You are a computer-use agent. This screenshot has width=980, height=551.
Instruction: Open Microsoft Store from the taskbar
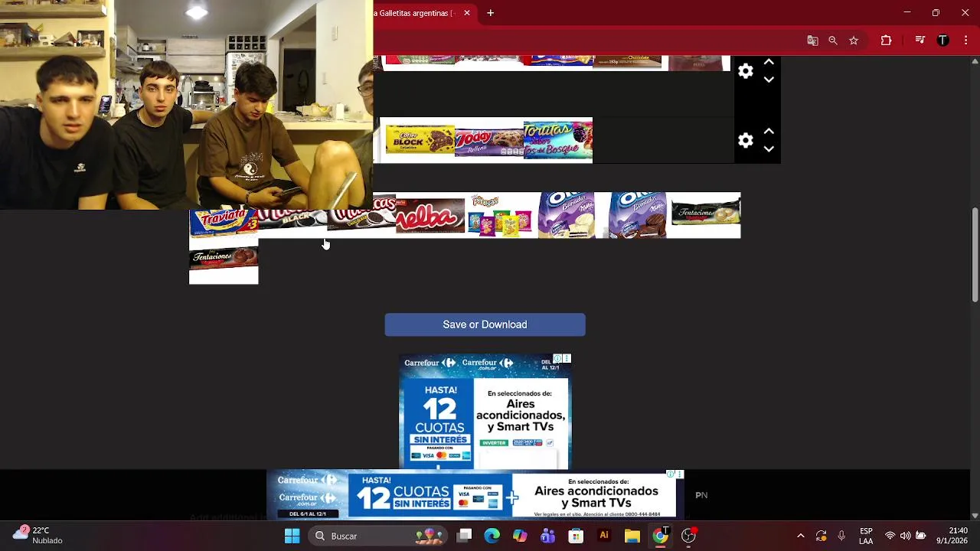tap(576, 536)
